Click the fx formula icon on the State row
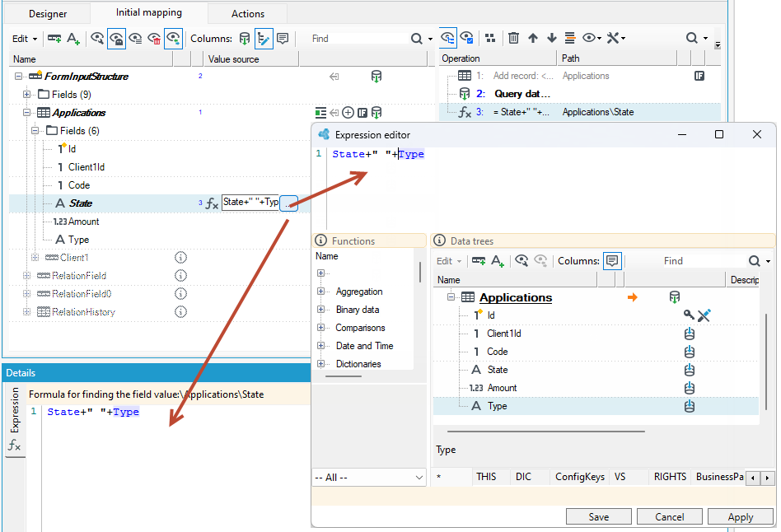Screen dimensions: 781x532 tap(213, 203)
